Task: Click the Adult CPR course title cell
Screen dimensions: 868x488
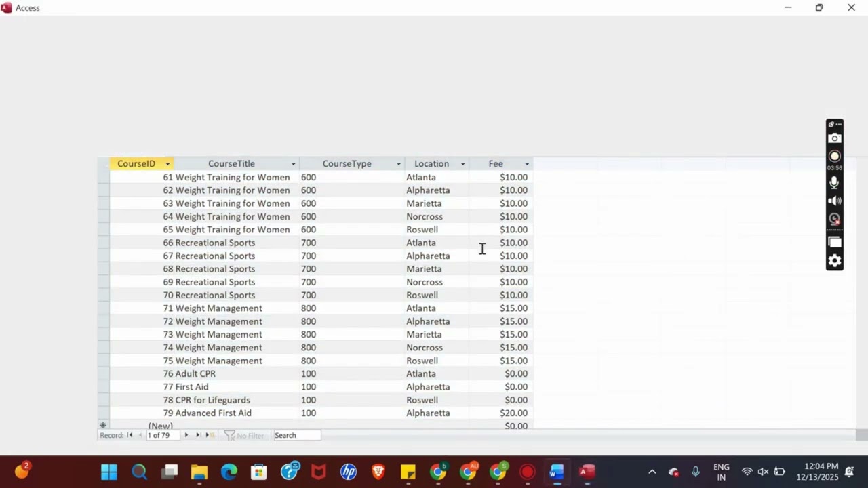Action: coord(237,374)
